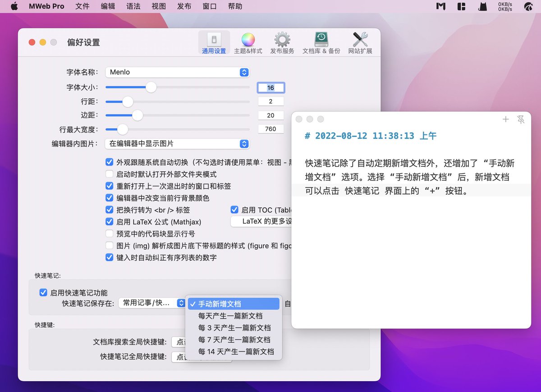This screenshot has height=392, width=541.
Task: Toggle 外观跟随系统自动切换 checkbox
Action: click(109, 162)
